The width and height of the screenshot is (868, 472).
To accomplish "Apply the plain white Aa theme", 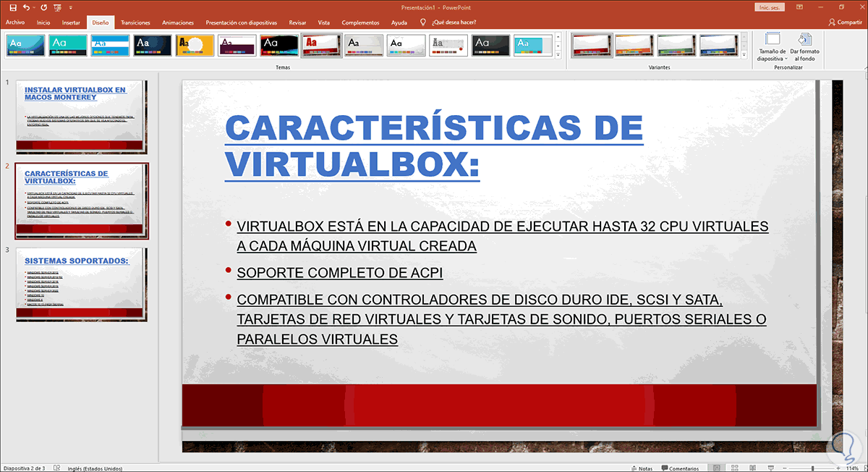I will [406, 46].
